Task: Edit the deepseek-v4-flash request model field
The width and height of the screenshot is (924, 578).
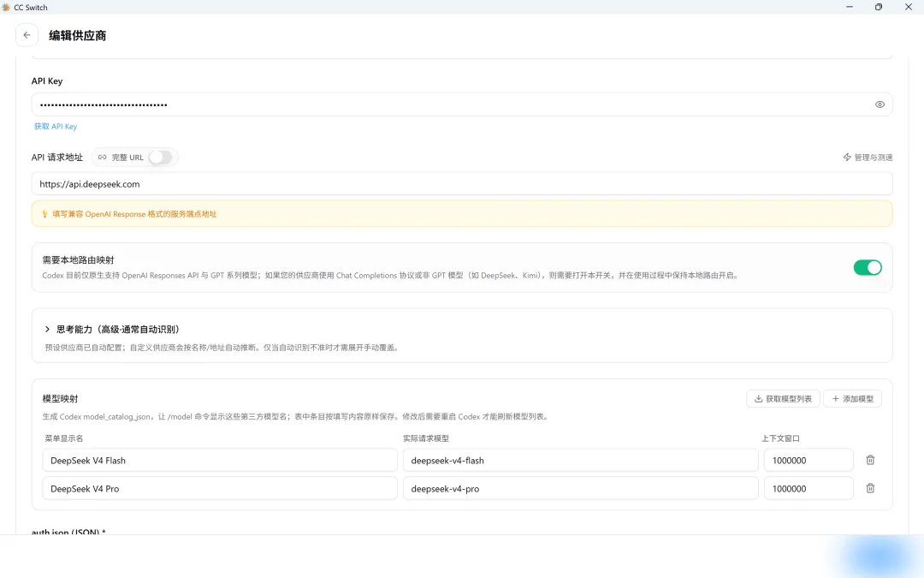Action: tap(580, 460)
